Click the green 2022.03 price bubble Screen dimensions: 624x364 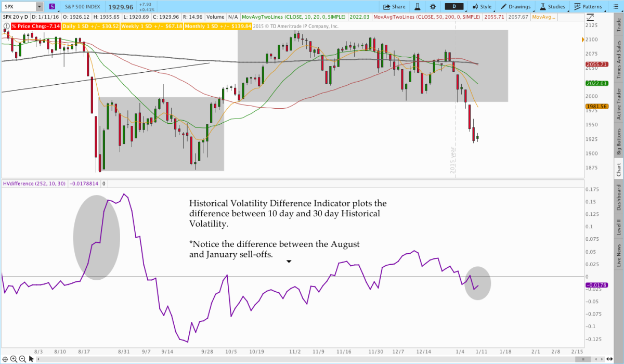click(598, 83)
